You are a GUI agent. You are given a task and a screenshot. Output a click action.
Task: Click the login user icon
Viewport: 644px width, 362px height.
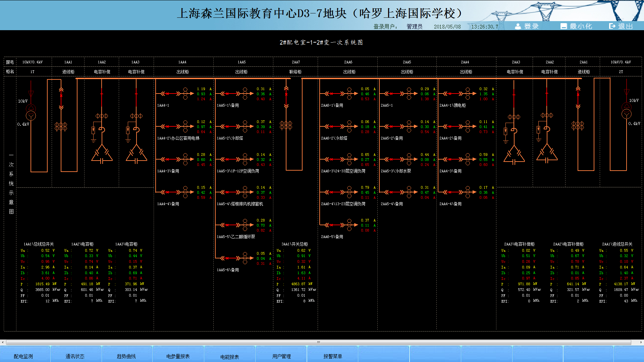pos(518,26)
